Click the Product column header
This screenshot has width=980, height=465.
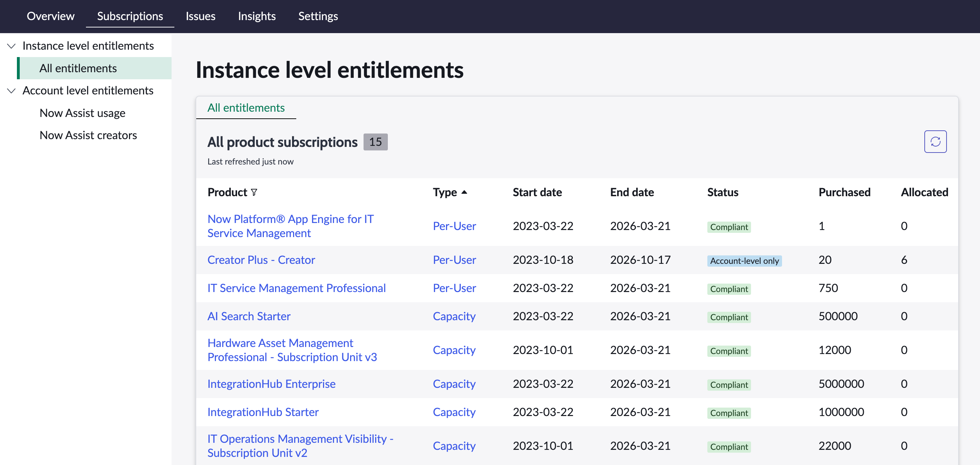point(228,192)
